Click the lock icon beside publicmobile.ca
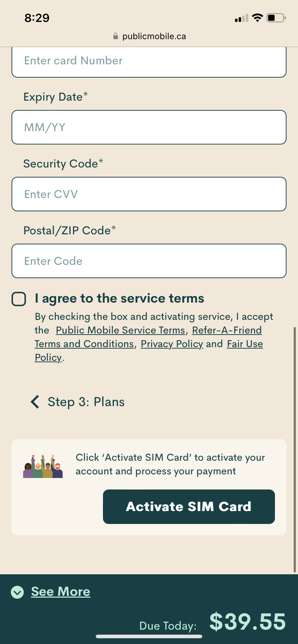Viewport: 298px width, 644px height. coord(116,36)
